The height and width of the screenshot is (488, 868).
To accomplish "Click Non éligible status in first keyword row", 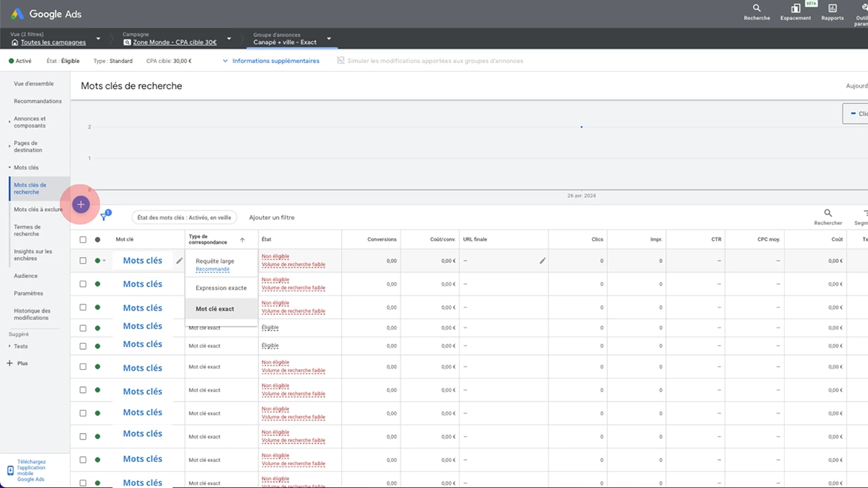I will tap(276, 256).
